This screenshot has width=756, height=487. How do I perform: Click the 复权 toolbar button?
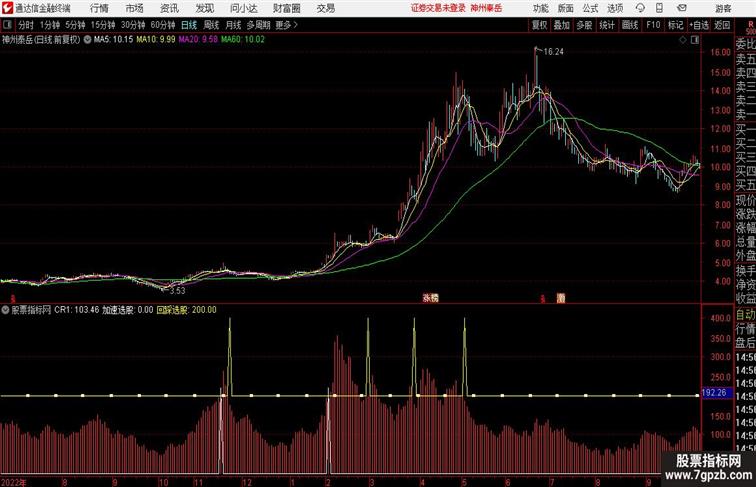coord(539,25)
